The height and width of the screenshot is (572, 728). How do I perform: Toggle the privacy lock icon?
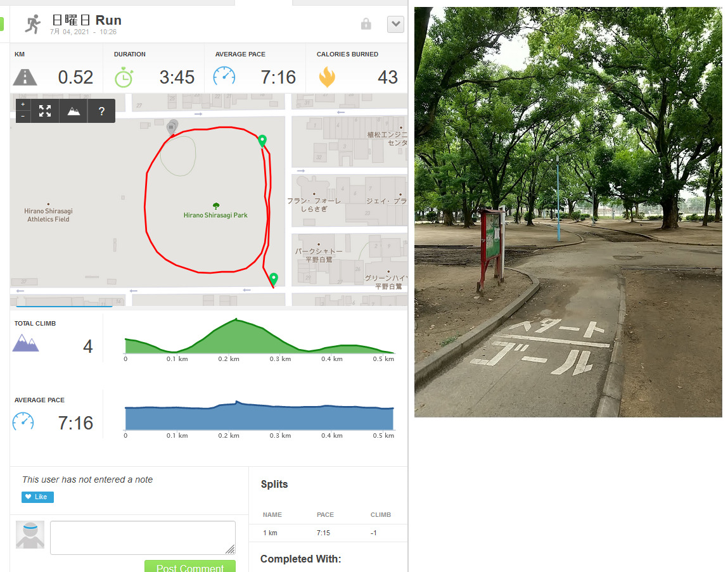pyautogui.click(x=366, y=23)
